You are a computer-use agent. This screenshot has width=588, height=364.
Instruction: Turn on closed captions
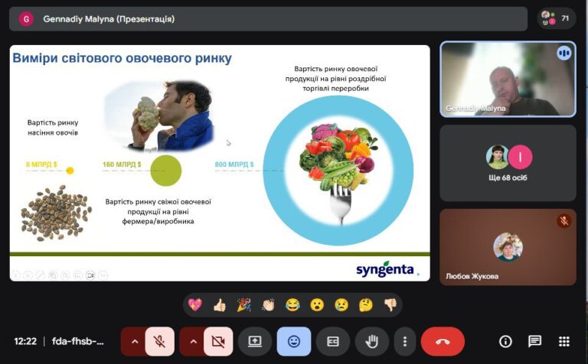click(x=333, y=342)
